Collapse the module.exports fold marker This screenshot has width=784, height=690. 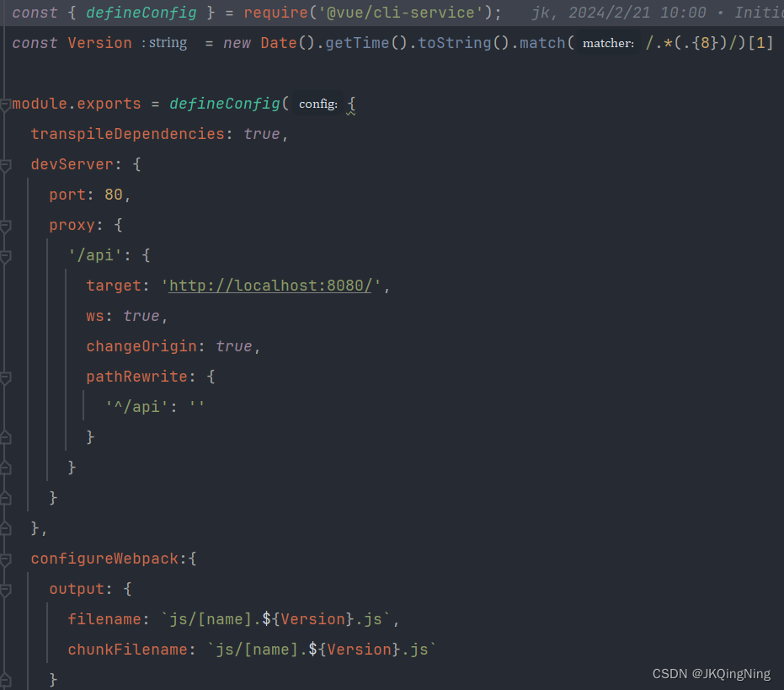point(5,105)
